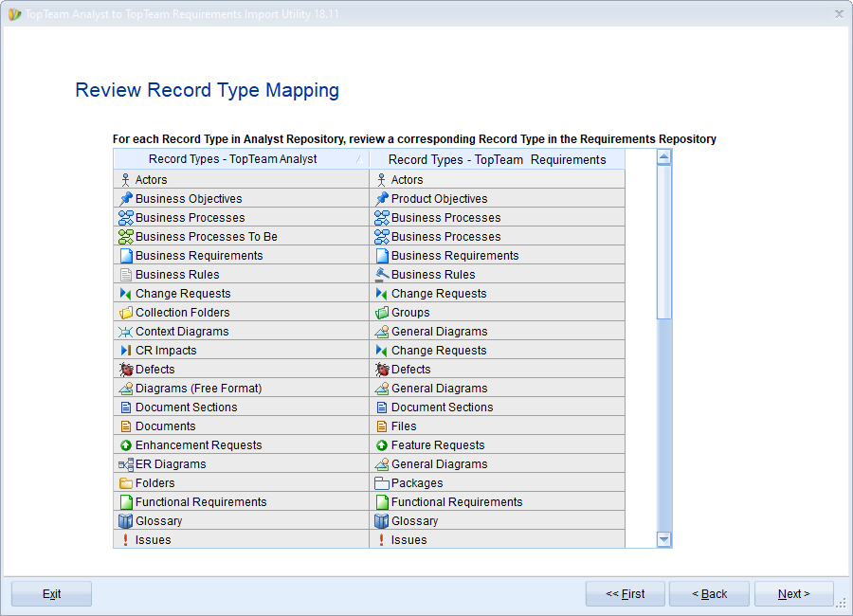Image resolution: width=853 pixels, height=616 pixels.
Task: Click the < Back button
Action: 709,593
